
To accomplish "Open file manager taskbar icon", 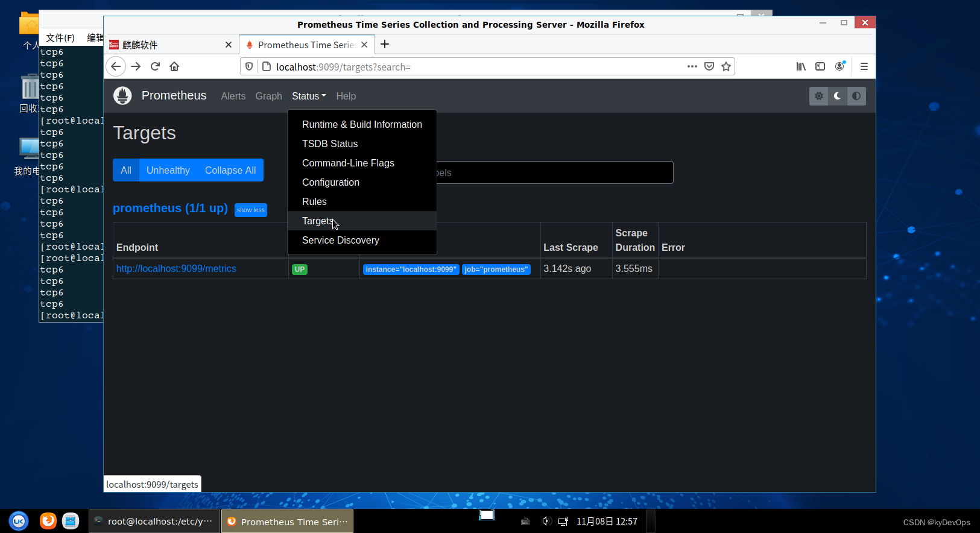I will pyautogui.click(x=71, y=521).
